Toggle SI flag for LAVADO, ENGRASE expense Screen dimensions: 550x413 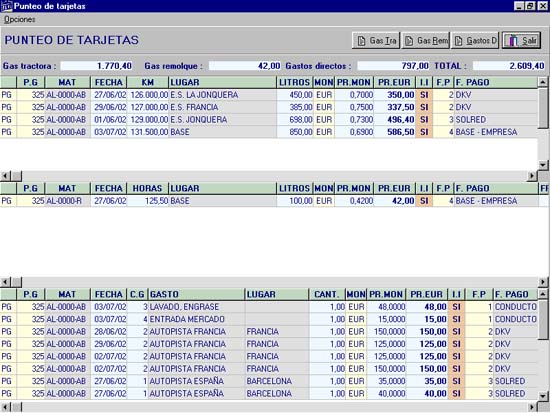click(456, 307)
